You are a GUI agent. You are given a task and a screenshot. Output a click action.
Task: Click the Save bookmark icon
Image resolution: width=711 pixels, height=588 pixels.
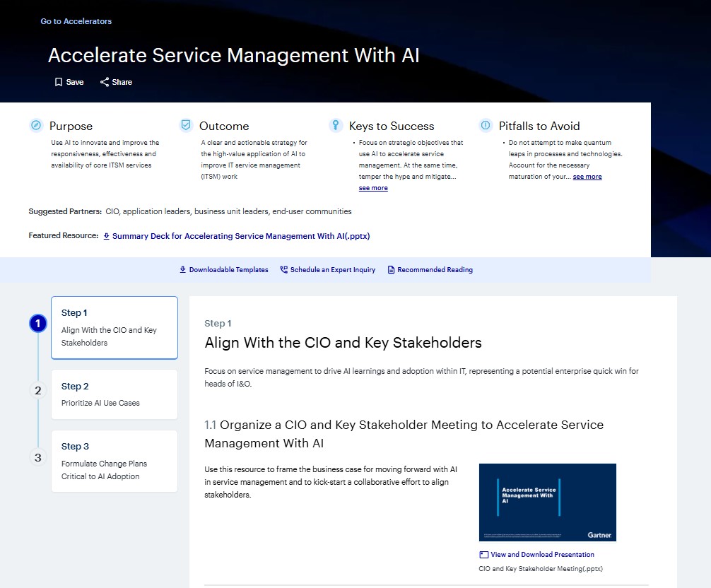click(59, 82)
